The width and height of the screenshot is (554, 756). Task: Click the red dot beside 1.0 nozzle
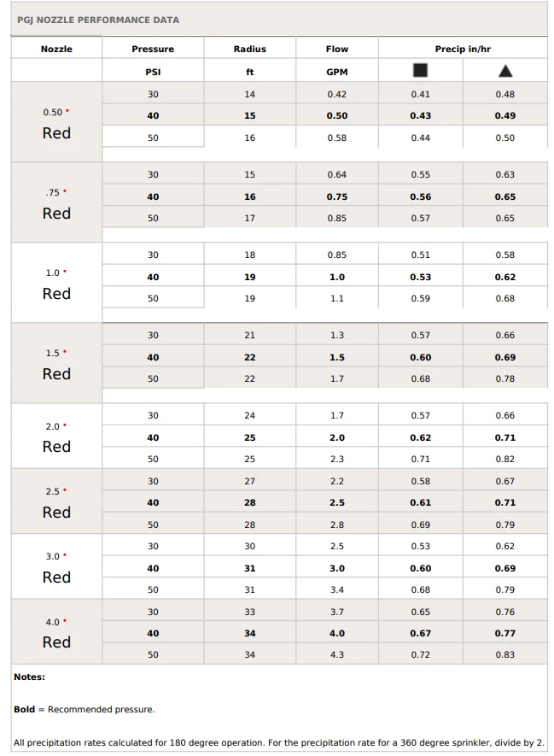(x=65, y=272)
